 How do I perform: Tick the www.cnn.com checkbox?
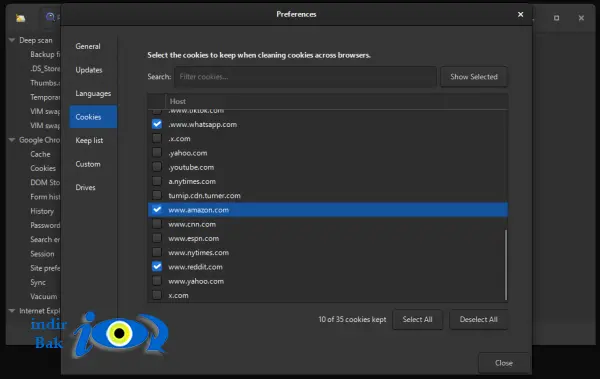(x=157, y=224)
